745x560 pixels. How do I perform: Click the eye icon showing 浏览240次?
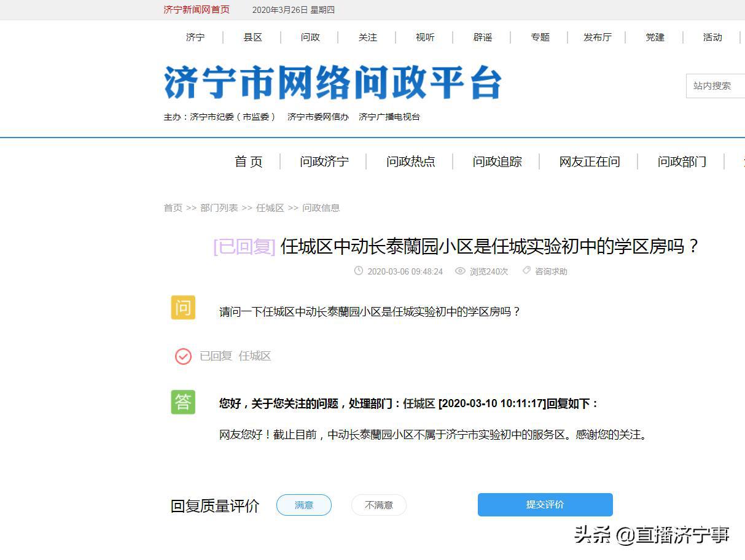460,271
